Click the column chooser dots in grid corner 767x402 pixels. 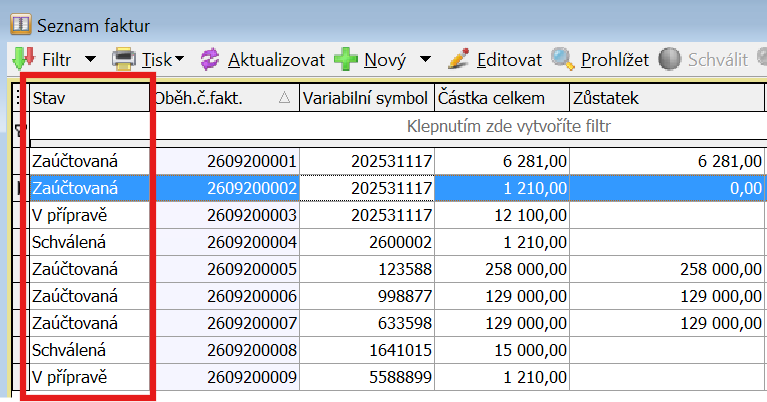tap(19, 97)
